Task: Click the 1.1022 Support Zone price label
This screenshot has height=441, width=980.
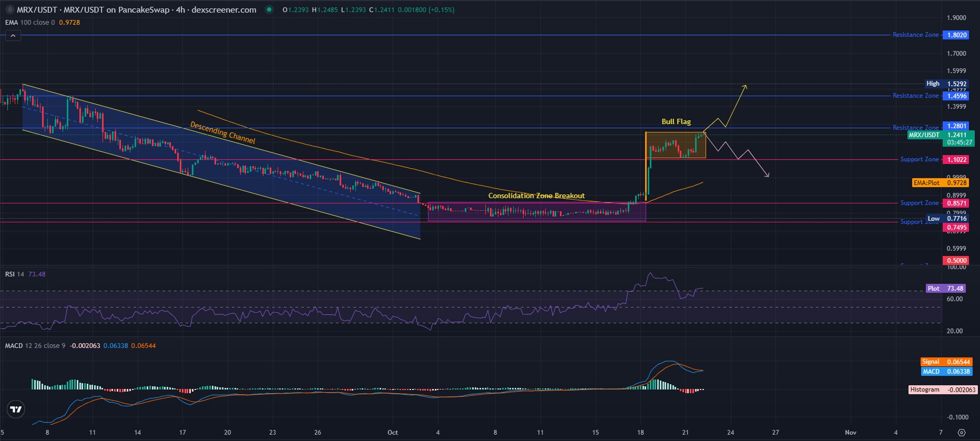Action: point(957,160)
